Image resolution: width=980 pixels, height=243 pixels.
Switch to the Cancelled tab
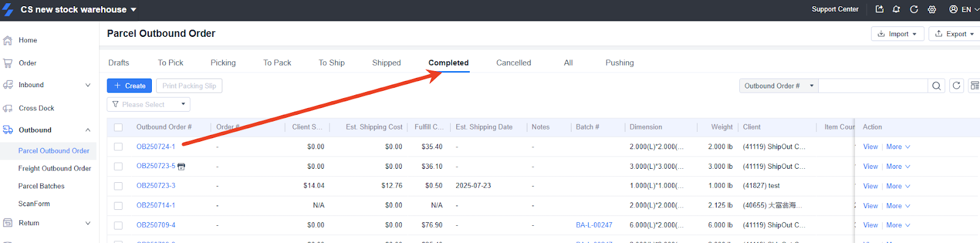pos(513,63)
